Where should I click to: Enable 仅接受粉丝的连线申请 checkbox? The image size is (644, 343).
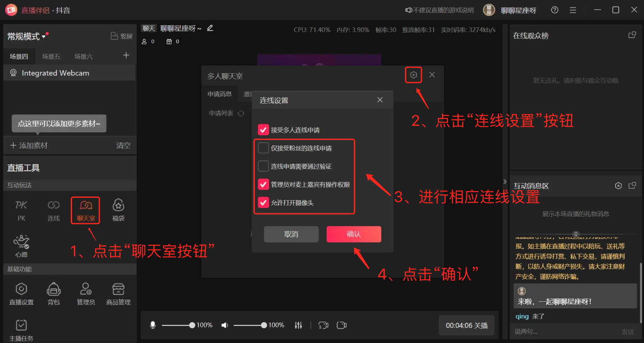pyautogui.click(x=263, y=148)
